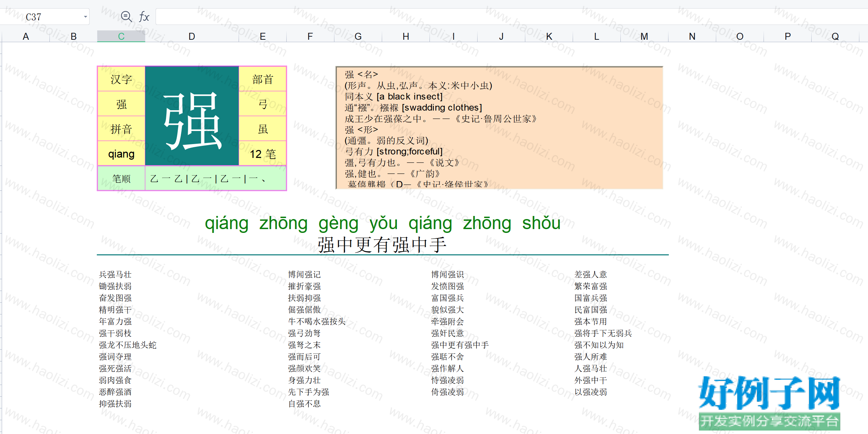Click the orange definition text box

(499, 128)
